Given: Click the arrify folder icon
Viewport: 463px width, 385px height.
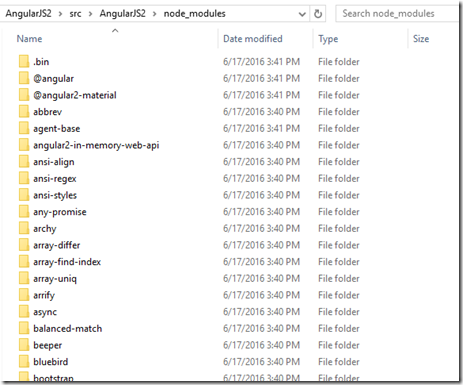Looking at the screenshot, I should (24, 295).
